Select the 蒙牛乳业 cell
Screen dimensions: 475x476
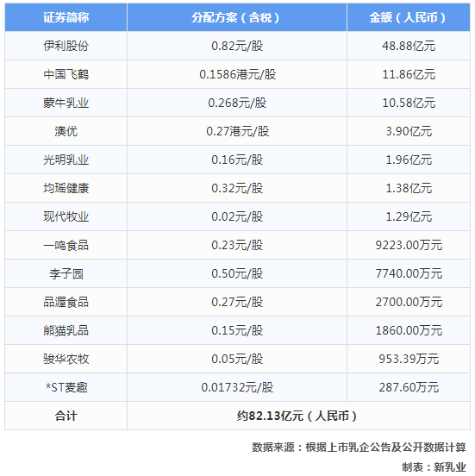coord(66,103)
